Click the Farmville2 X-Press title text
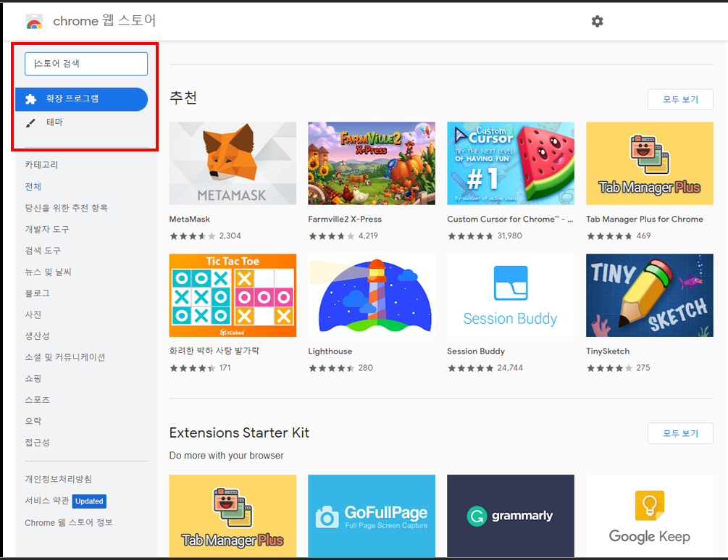 click(345, 220)
